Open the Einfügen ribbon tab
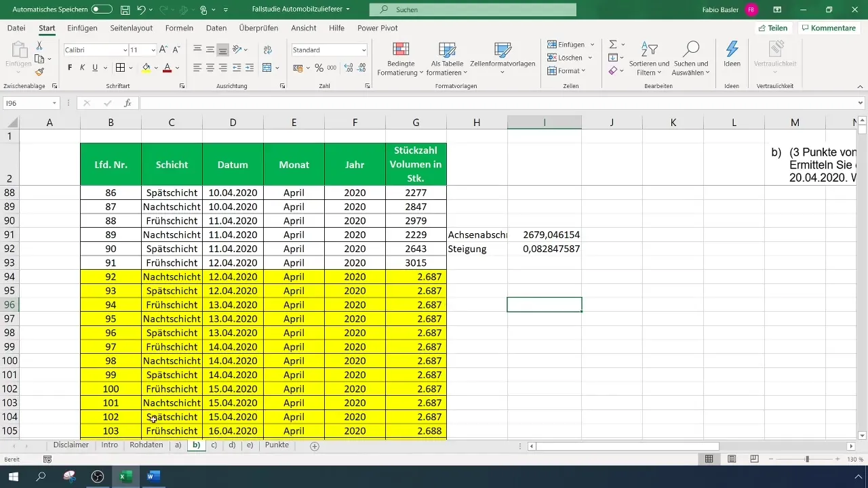868x488 pixels. click(82, 28)
